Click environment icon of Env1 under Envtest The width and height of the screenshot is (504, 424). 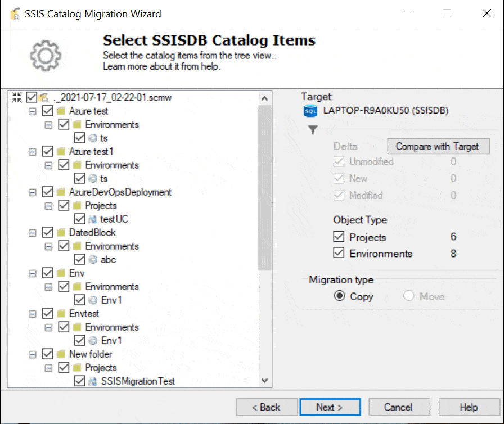[x=93, y=340]
